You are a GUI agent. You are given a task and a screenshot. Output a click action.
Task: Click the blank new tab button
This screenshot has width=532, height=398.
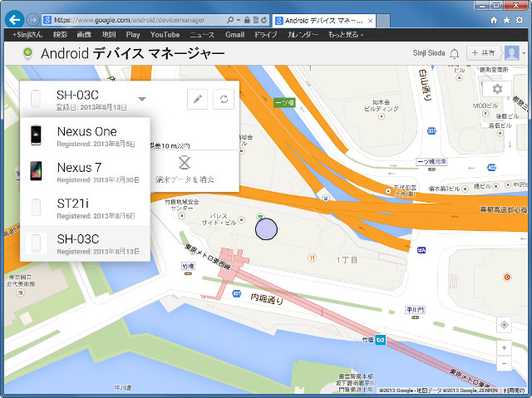click(x=383, y=21)
